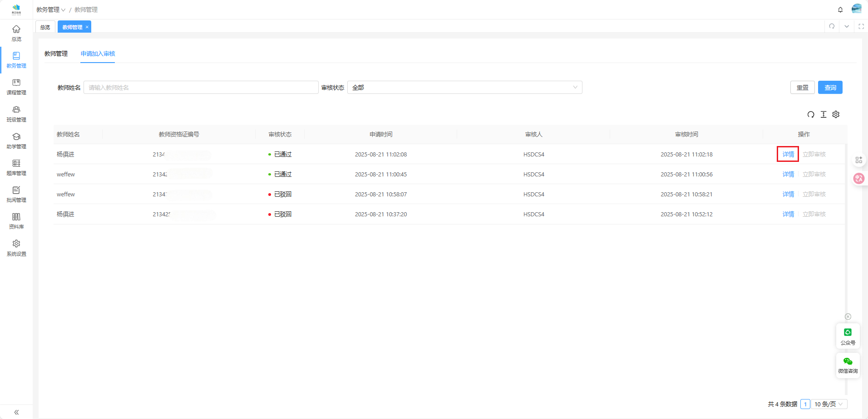Open the 10 条/页 page size dropdown

pyautogui.click(x=829, y=404)
